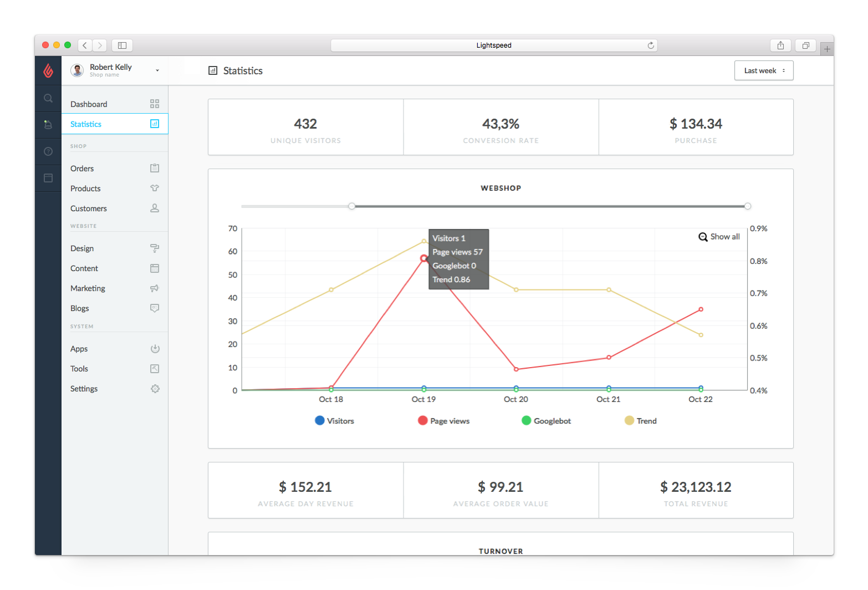Screen dimensions: 868x590
Task: Toggle the Safari sidebar button
Action: click(x=122, y=45)
